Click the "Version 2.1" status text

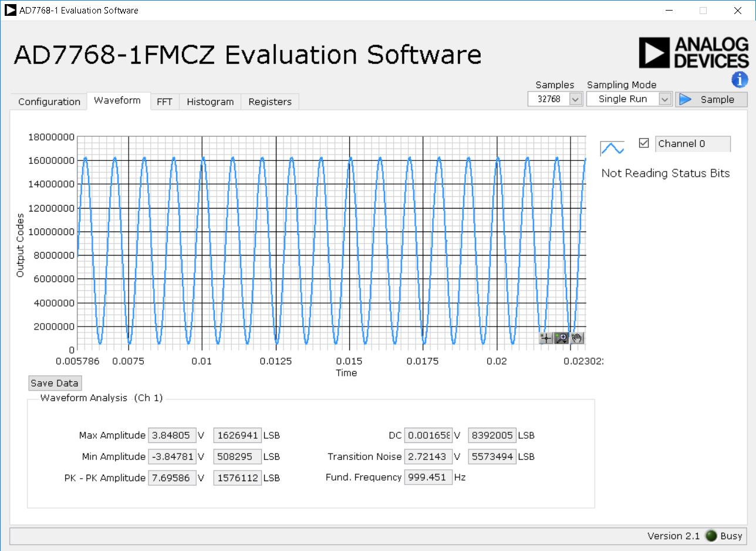click(x=673, y=536)
